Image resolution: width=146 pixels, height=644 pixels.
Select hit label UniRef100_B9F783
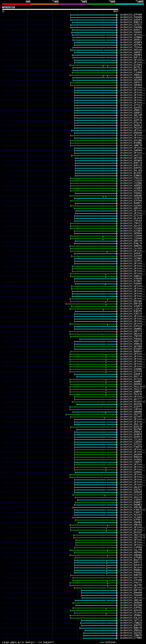tap(131, 590)
